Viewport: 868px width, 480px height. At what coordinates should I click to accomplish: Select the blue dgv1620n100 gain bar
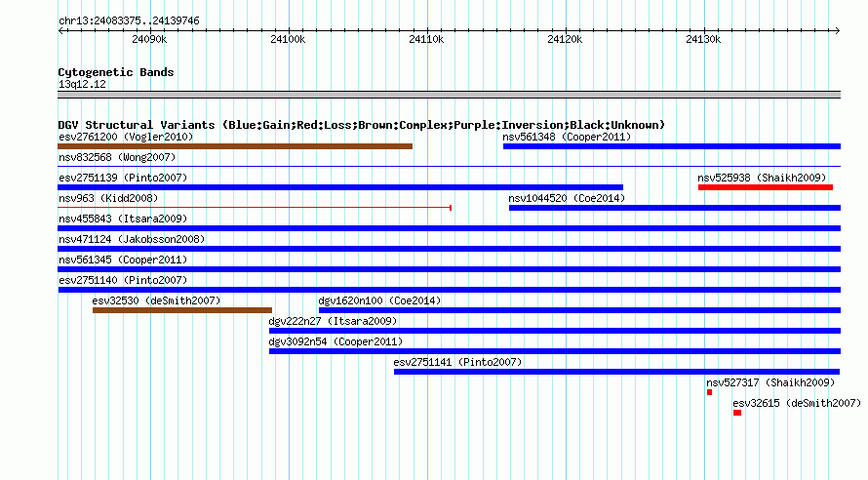pyautogui.click(x=579, y=310)
